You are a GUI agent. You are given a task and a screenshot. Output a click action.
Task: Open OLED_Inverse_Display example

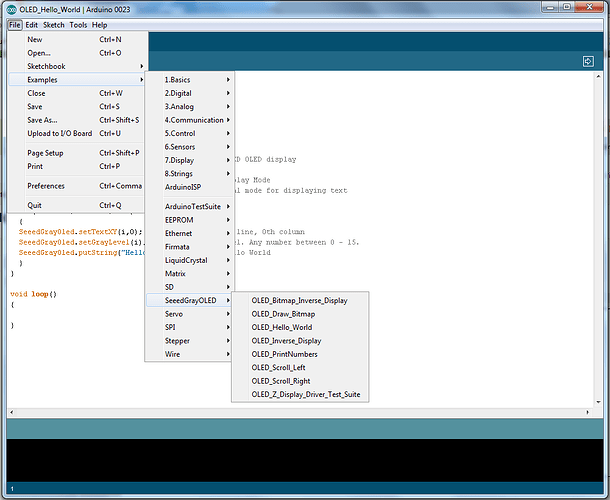point(300,341)
